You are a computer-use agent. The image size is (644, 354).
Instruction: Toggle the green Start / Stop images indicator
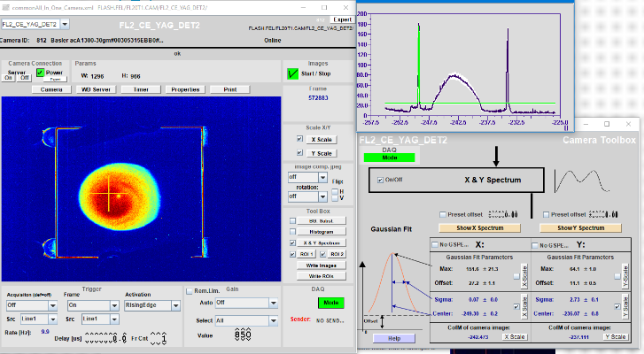point(291,74)
